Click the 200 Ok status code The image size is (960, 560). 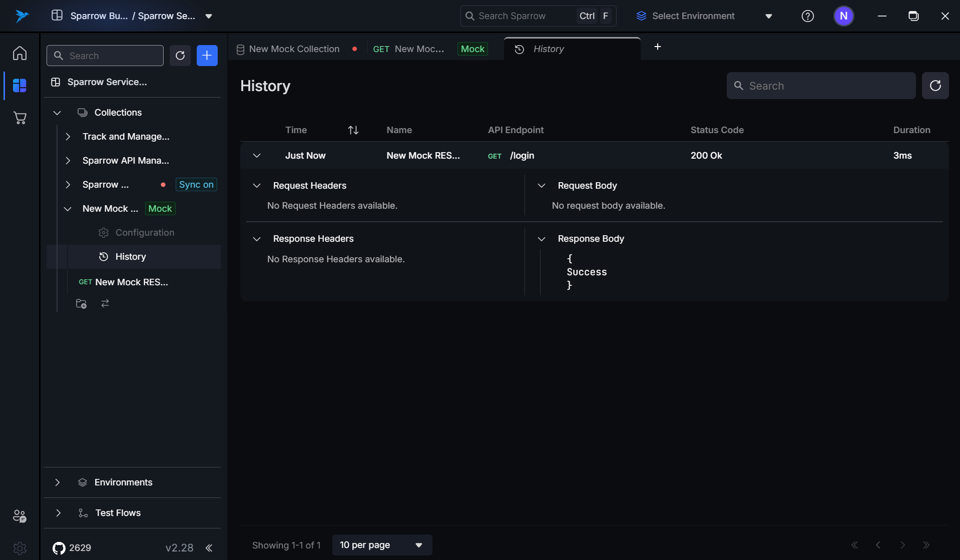point(706,156)
